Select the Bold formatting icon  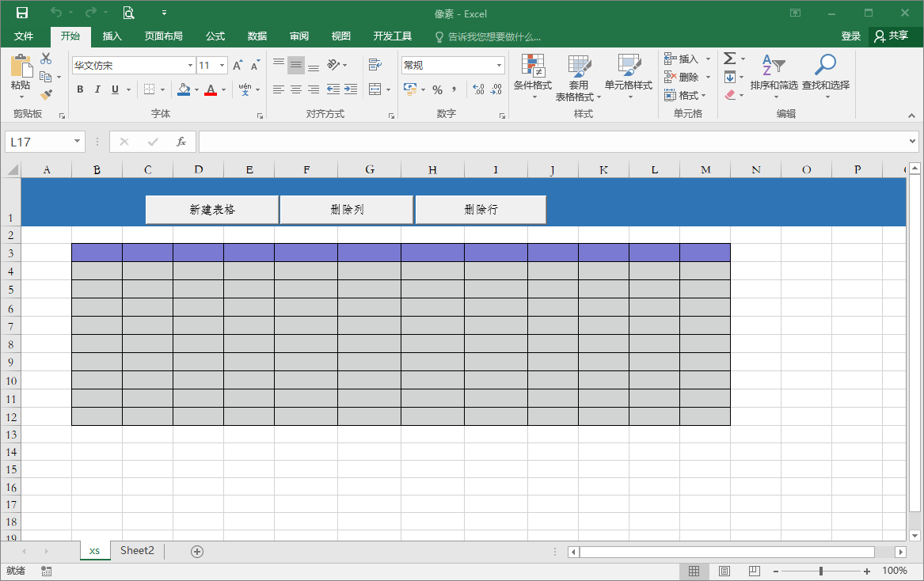[79, 89]
